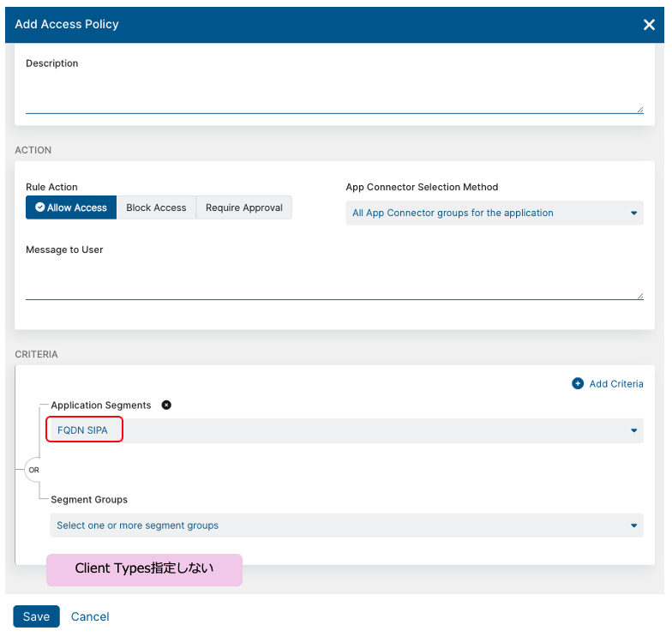
Task: Click the Add Criteria plus icon
Action: tap(578, 383)
